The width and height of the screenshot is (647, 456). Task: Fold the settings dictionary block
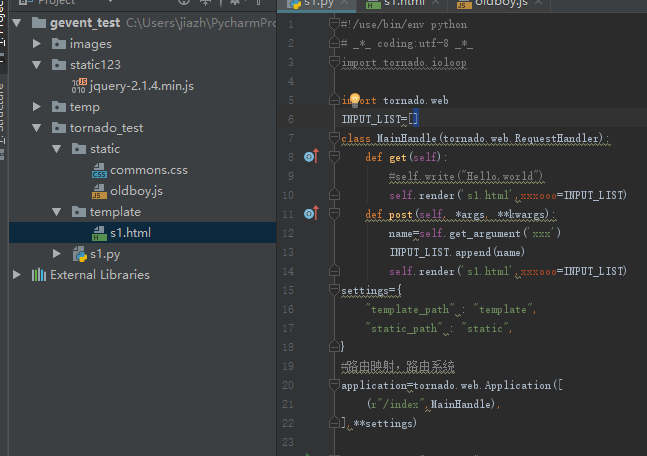(x=335, y=290)
